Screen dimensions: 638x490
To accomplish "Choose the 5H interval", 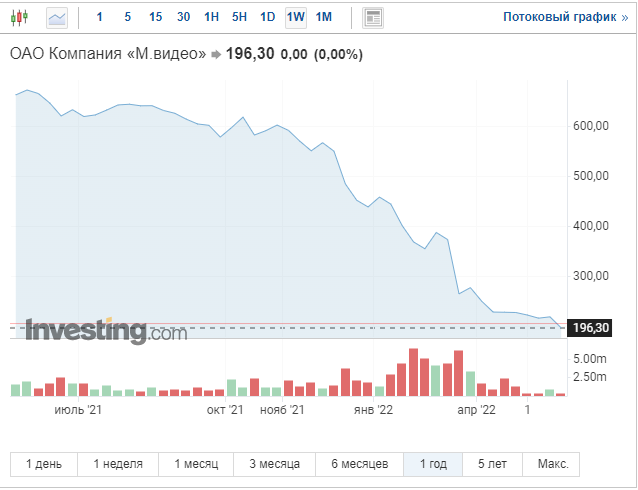I will (x=239, y=17).
